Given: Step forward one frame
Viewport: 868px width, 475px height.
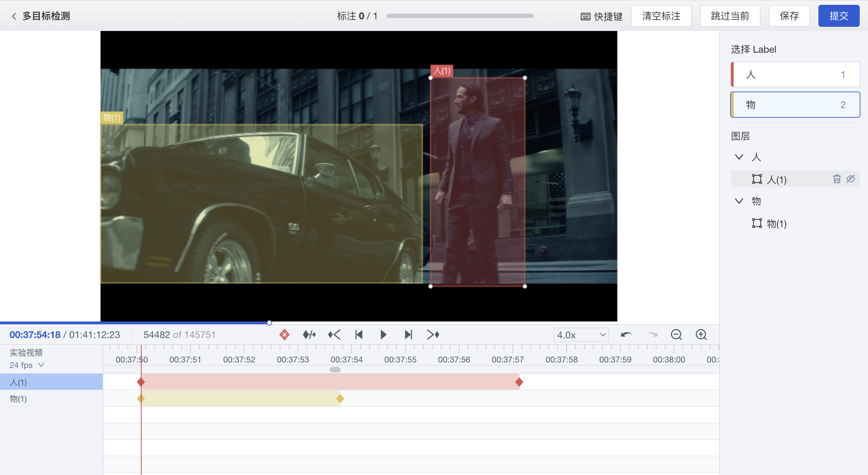Looking at the screenshot, I should pos(408,335).
